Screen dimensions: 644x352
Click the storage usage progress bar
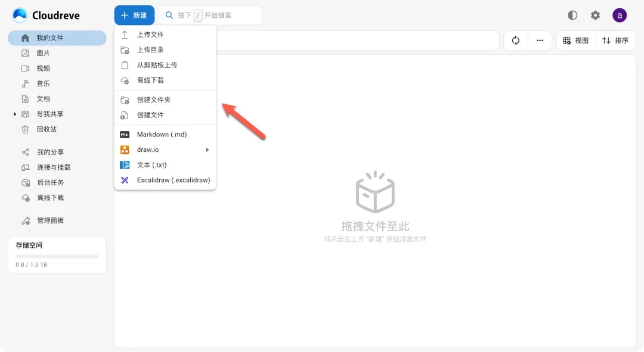coord(57,257)
